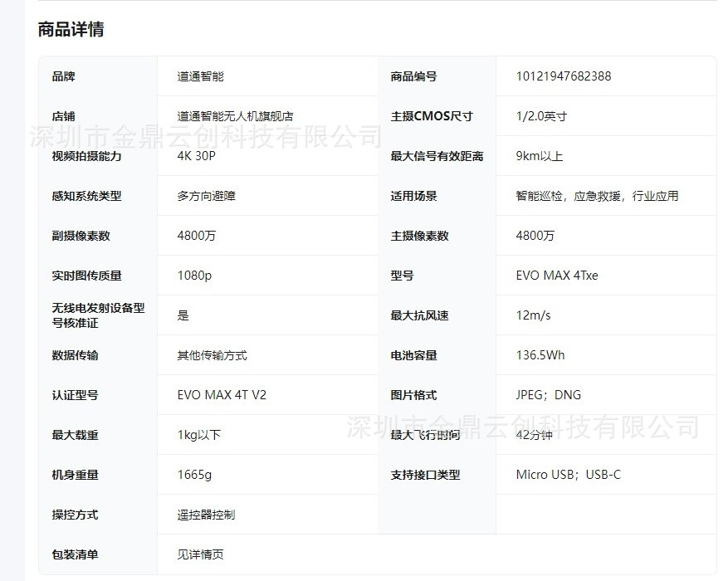Select the 最大载重 label

76,435
